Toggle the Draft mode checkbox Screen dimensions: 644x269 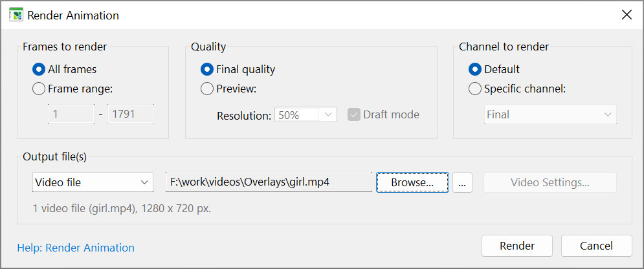pos(353,114)
